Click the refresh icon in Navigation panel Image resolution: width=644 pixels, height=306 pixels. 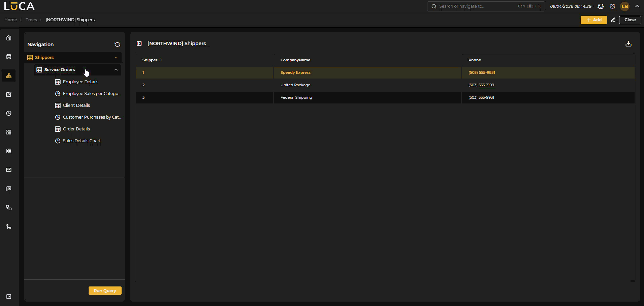point(117,44)
